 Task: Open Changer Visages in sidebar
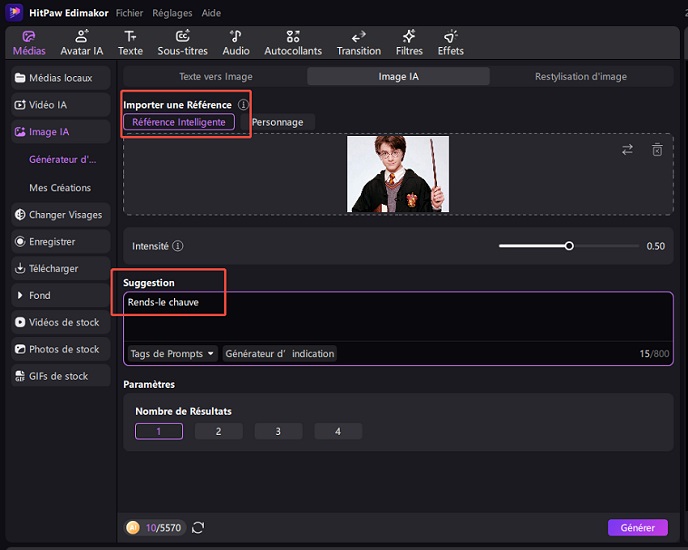point(61,215)
